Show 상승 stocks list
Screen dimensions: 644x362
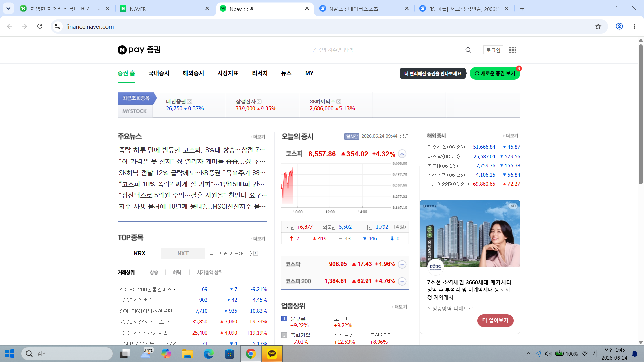tap(154, 272)
